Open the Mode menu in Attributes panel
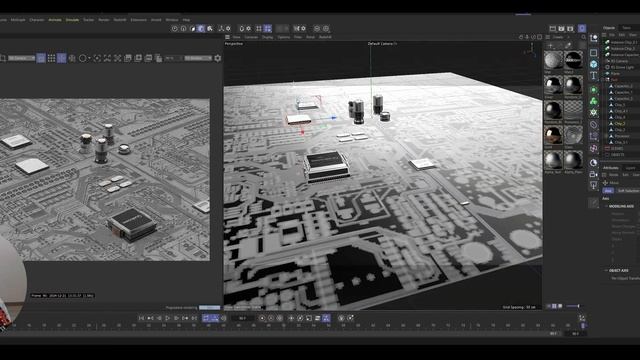This screenshot has width=640, height=360. [613, 175]
